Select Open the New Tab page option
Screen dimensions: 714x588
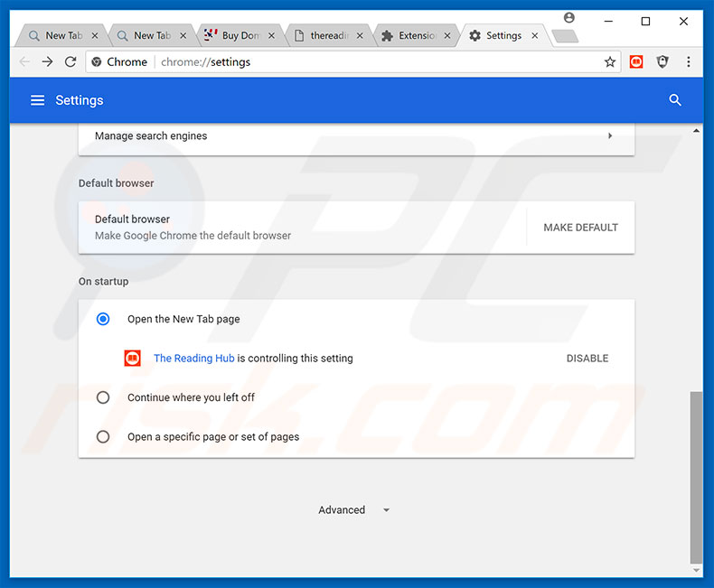click(x=103, y=319)
